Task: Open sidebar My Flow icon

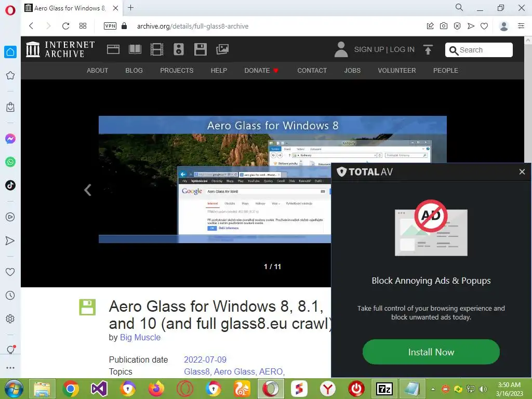Action: pos(10,241)
